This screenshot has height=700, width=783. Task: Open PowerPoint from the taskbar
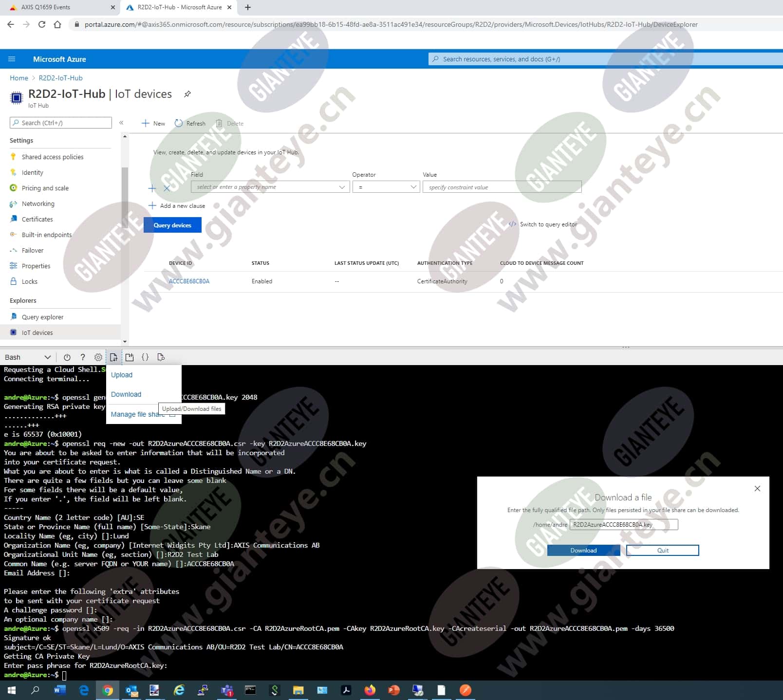[394, 690]
